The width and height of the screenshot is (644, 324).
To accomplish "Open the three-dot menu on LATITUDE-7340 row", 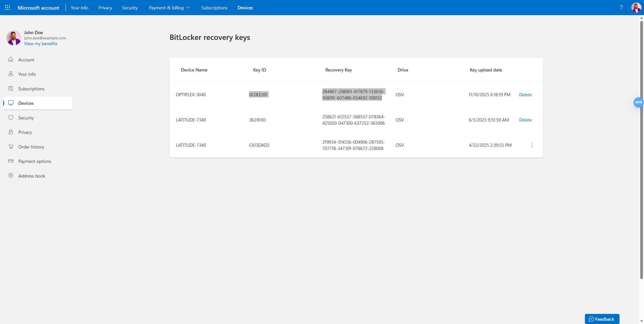I will tap(532, 145).
